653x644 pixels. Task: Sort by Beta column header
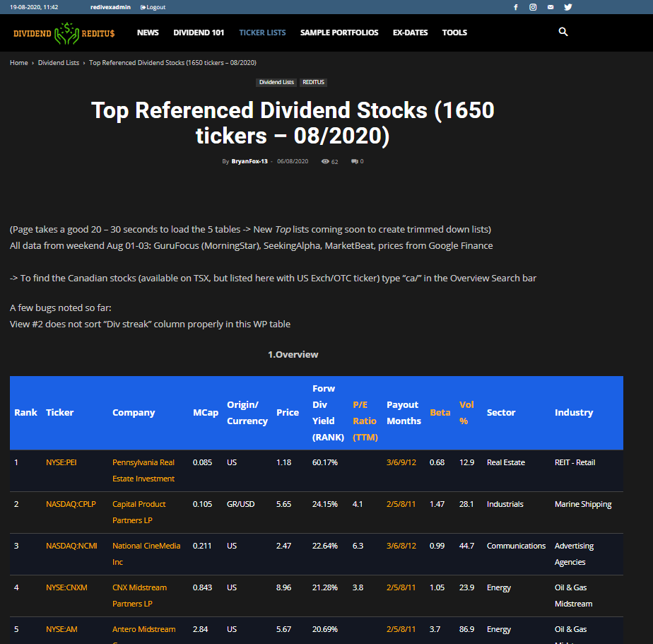(x=440, y=412)
